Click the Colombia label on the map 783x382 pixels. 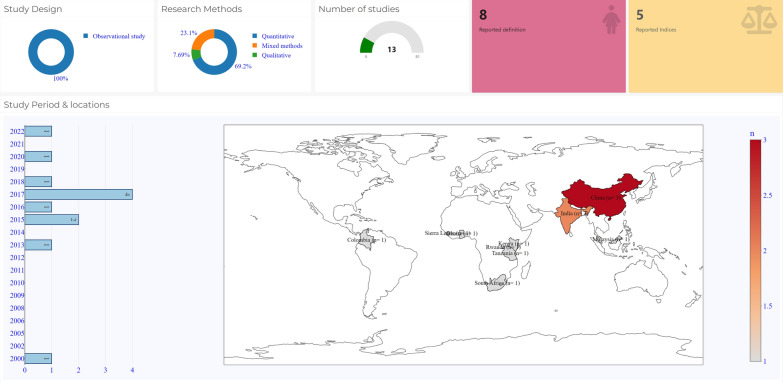(367, 240)
